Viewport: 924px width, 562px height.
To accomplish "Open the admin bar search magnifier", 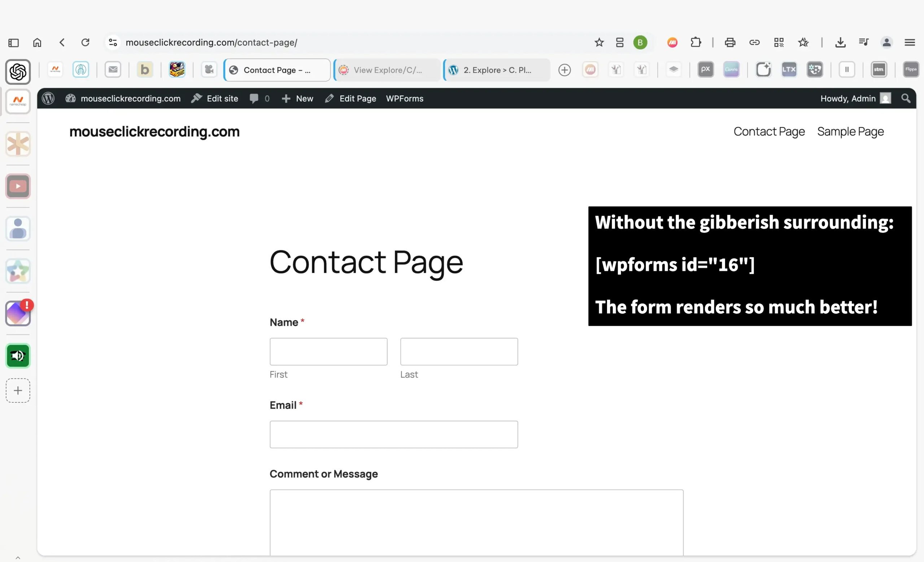I will click(x=906, y=98).
